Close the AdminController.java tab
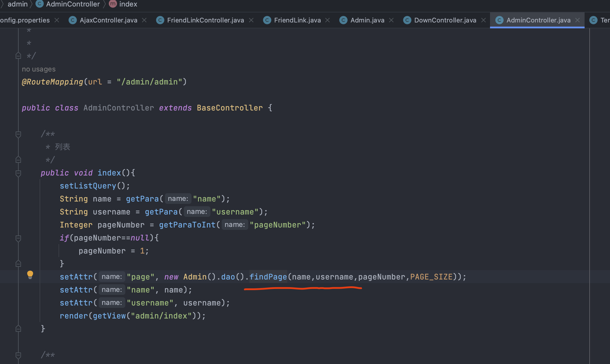 [x=577, y=20]
